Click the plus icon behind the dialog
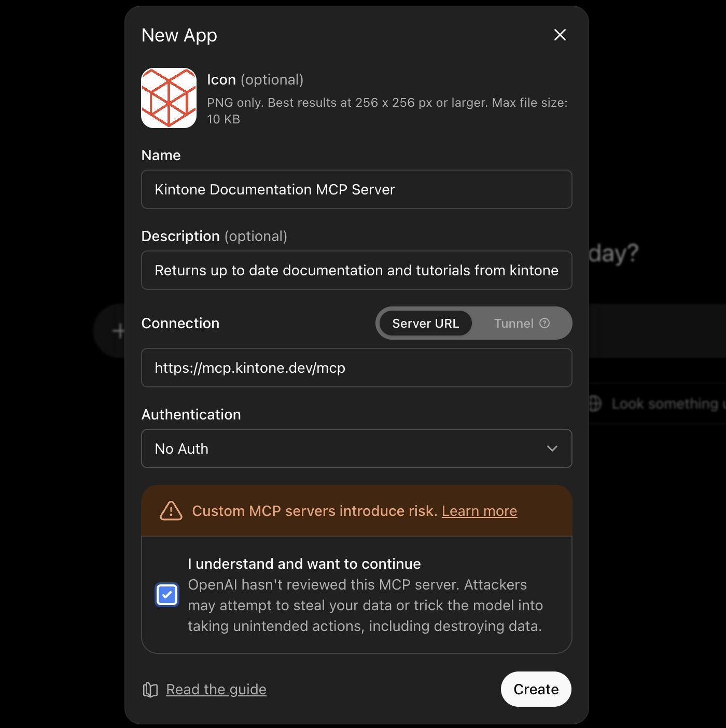This screenshot has height=728, width=726. [119, 331]
